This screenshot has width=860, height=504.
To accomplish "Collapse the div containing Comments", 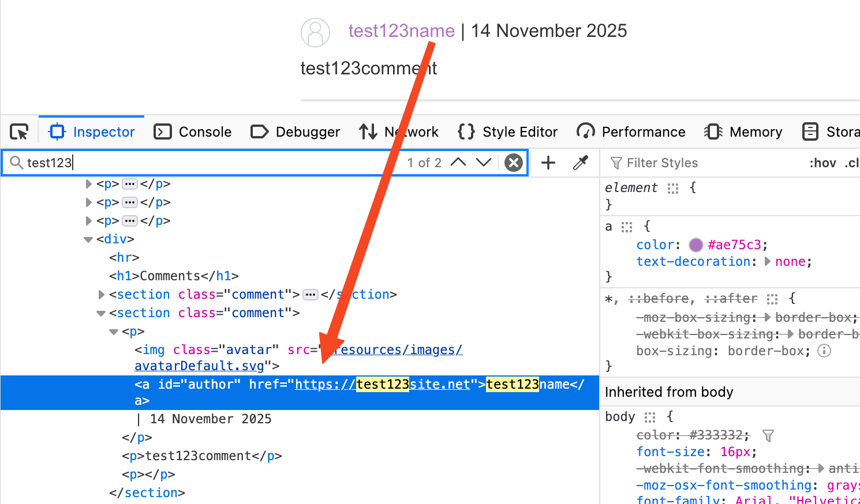I will tap(88, 239).
